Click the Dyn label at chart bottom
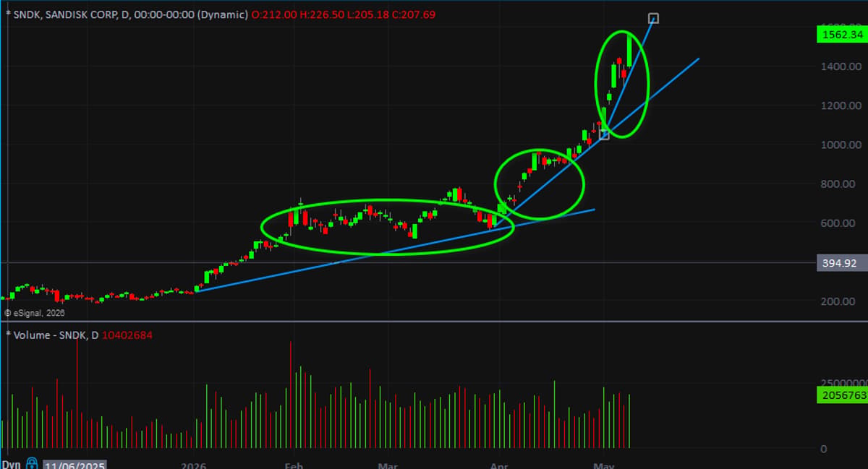Image resolution: width=868 pixels, height=469 pixels. (x=11, y=463)
